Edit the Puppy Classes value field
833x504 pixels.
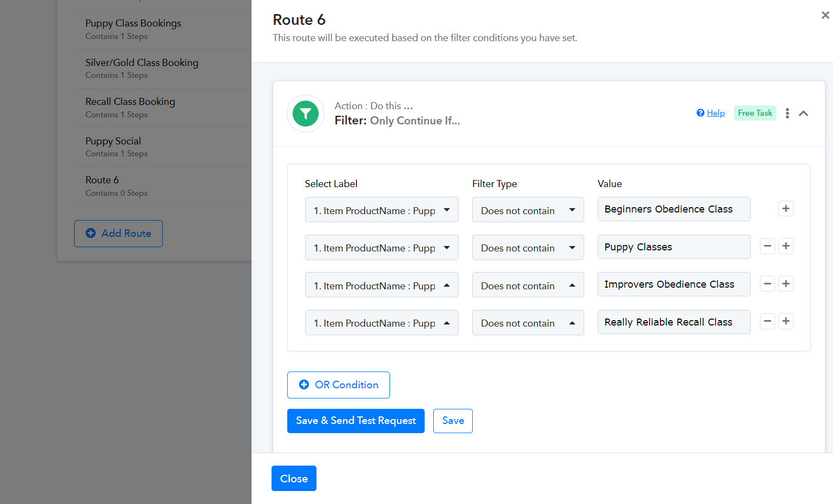[674, 247]
